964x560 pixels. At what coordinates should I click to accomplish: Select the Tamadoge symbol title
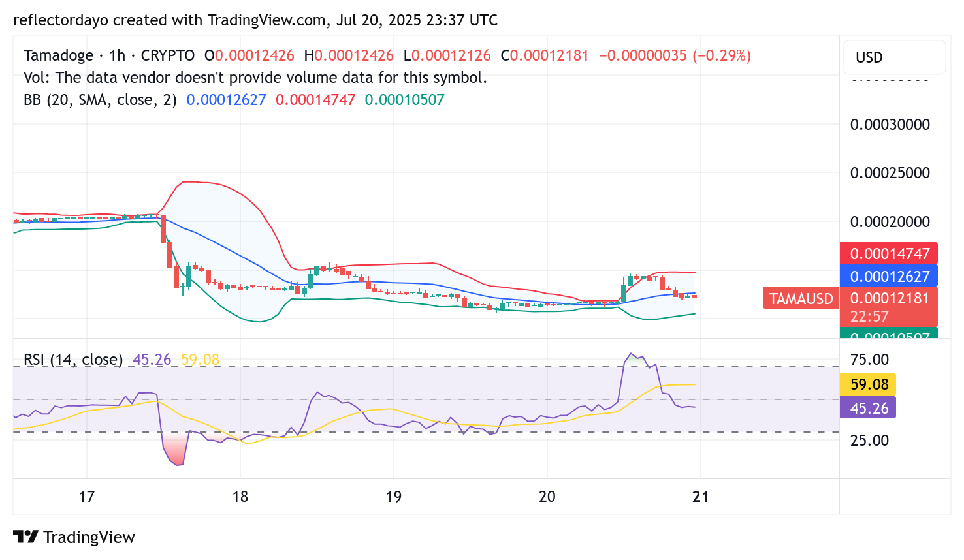[x=58, y=55]
